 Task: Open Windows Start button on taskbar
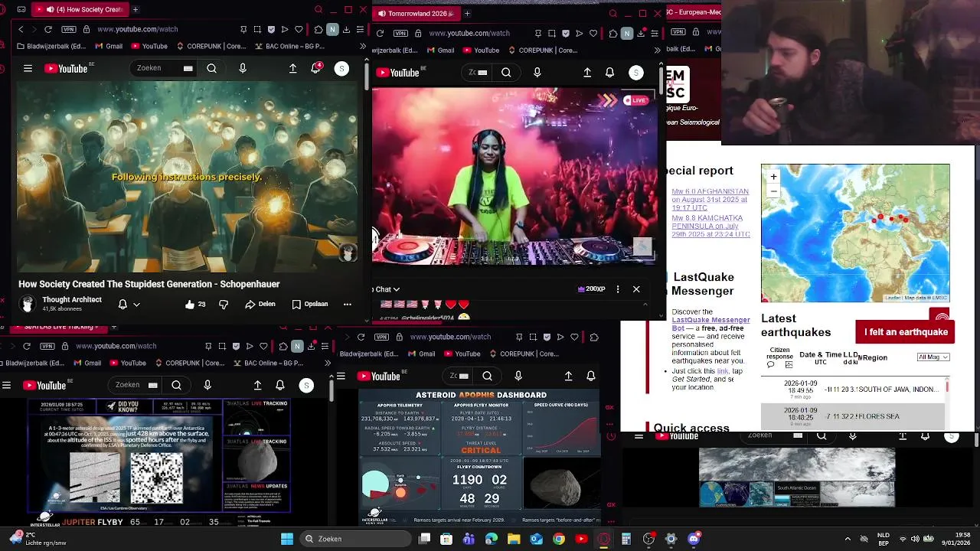point(287,539)
